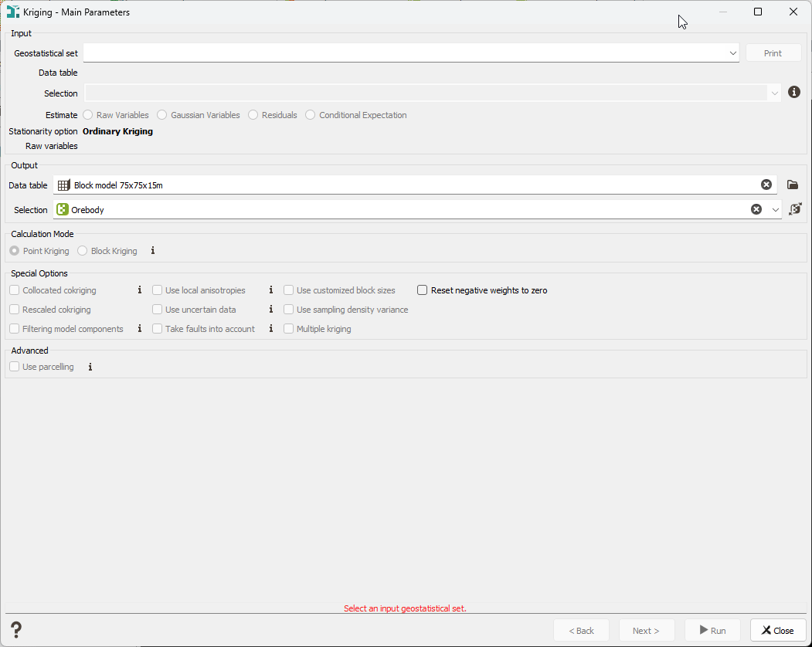
Task: Click the create-new-selection icon beside Orebody field
Action: [795, 208]
